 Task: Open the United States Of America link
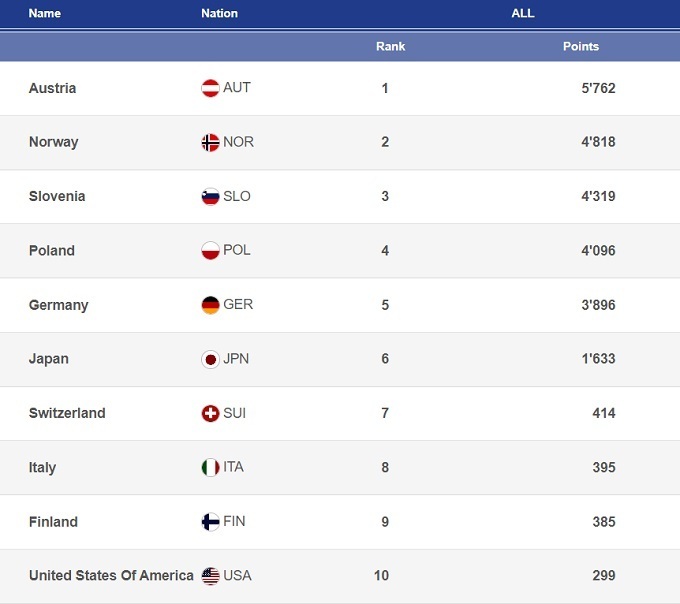(x=111, y=575)
